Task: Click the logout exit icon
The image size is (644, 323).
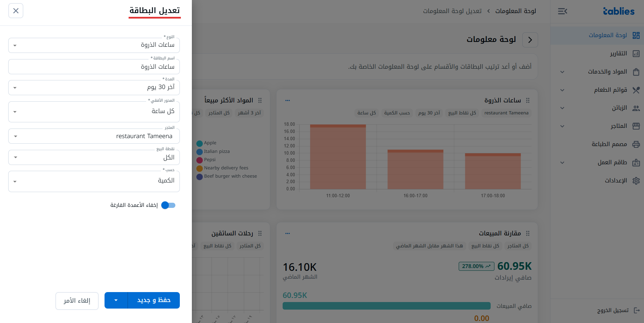Action: [637, 310]
